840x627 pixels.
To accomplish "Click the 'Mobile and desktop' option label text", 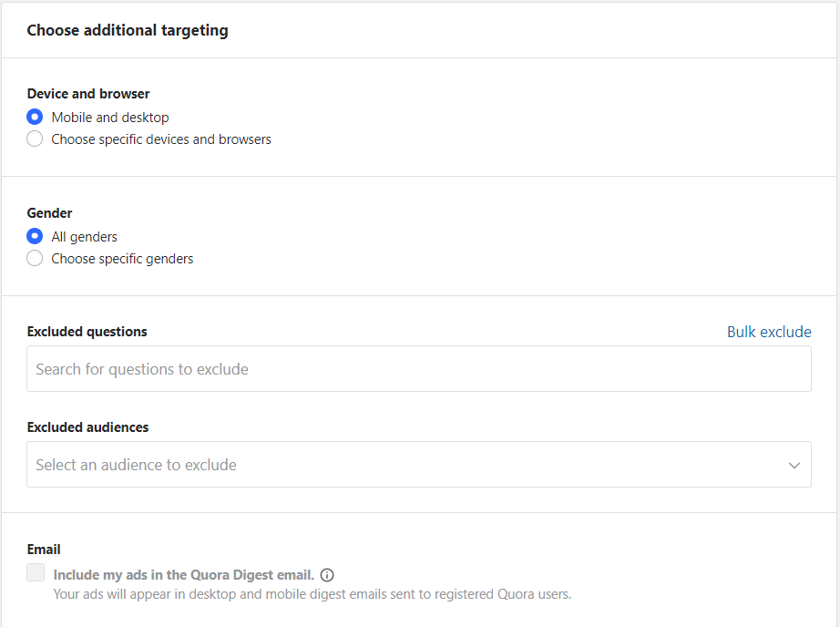I will click(x=110, y=118).
